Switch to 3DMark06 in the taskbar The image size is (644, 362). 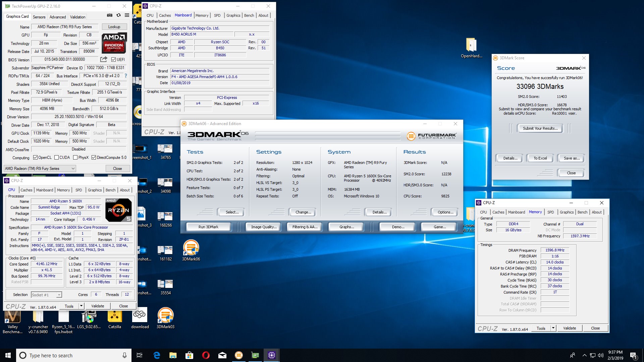[x=239, y=355]
